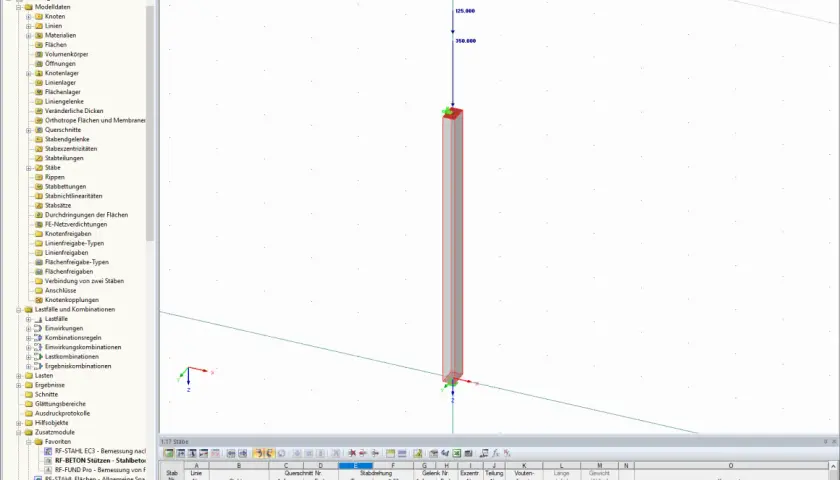
Task: Select column E header in Stäbe table
Action: tap(356, 466)
